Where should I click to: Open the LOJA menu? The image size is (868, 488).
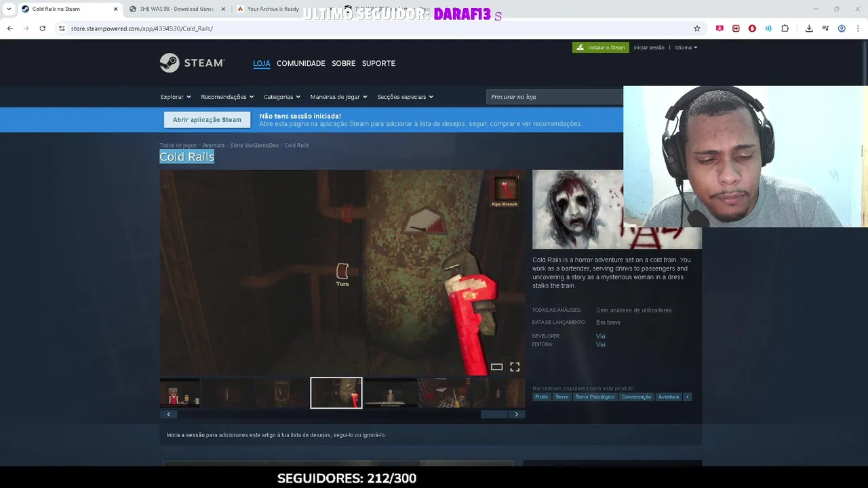[262, 63]
